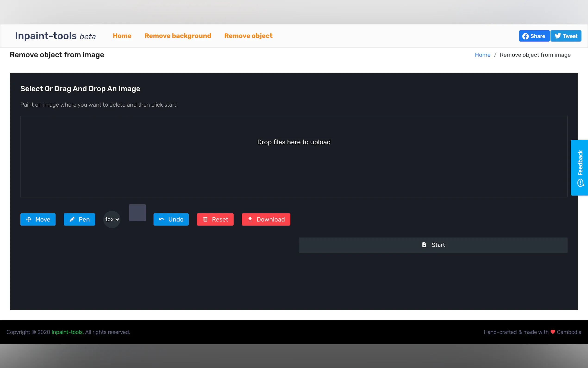Screen dimensions: 588x368
Task: Click the Inpaint-tools beta logo
Action: pyautogui.click(x=55, y=36)
